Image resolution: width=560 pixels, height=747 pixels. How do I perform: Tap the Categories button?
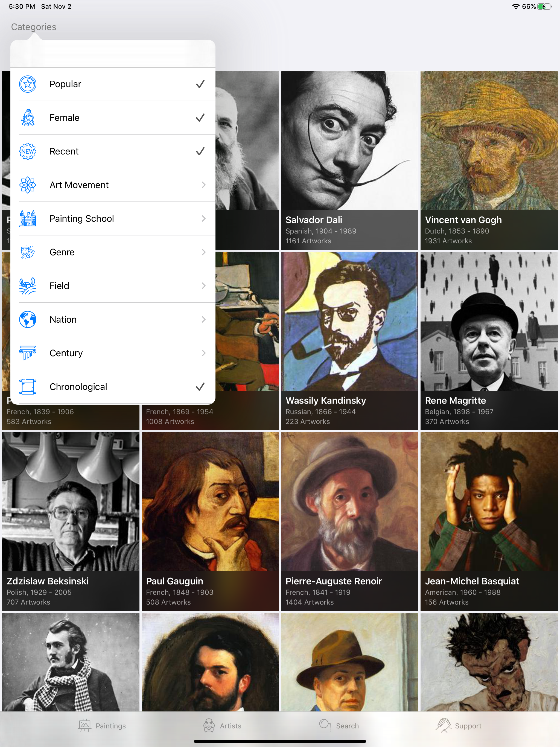[x=33, y=27]
